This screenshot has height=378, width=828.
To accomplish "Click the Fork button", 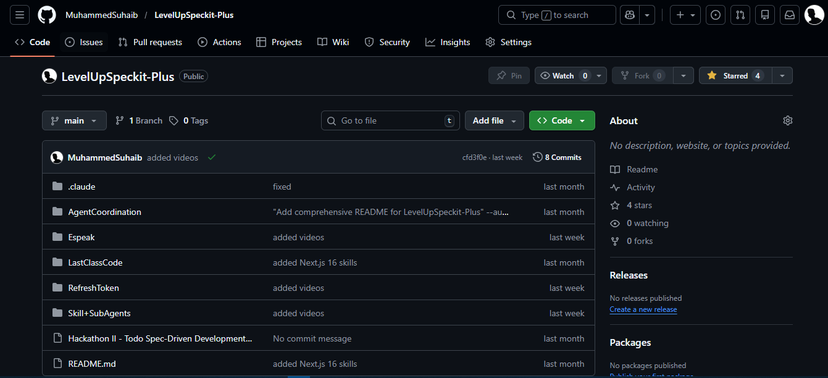I will pyautogui.click(x=643, y=76).
